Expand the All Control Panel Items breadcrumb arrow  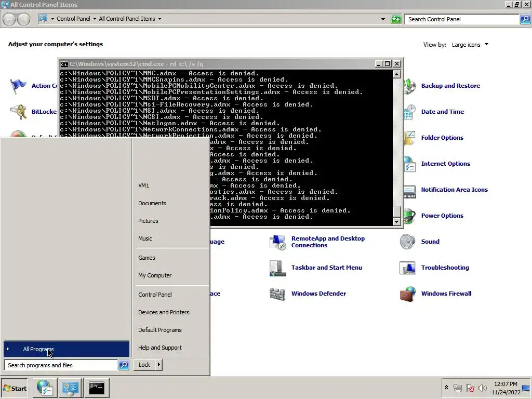coord(159,19)
